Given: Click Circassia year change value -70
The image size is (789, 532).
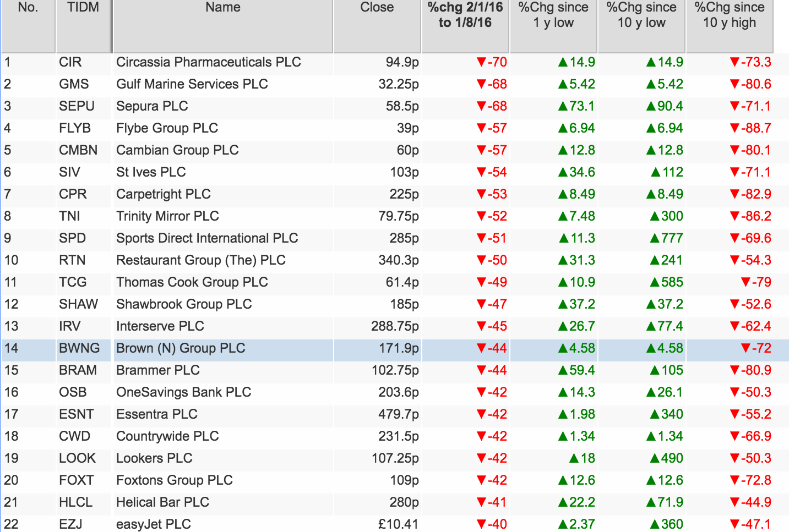Looking at the screenshot, I should pyautogui.click(x=492, y=62).
